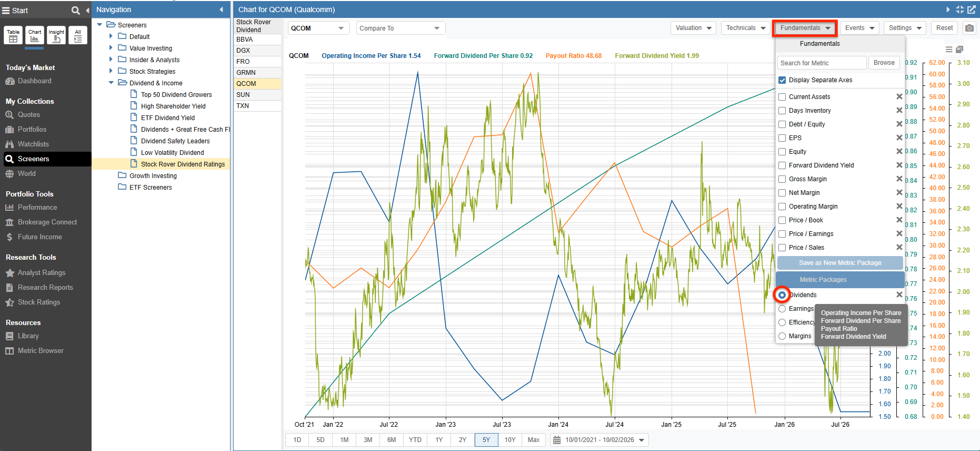The height and width of the screenshot is (451, 980).
Task: Open the Insight view icon
Action: (x=56, y=35)
